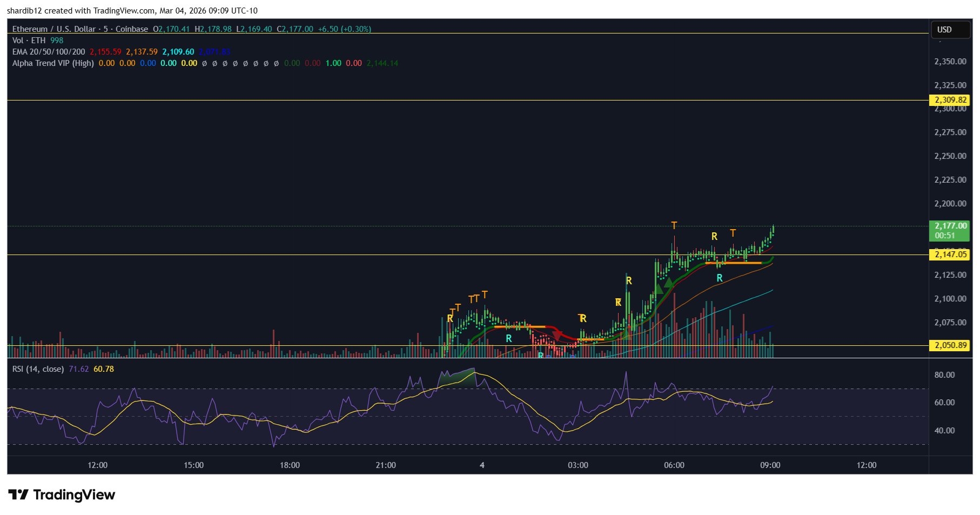Open the USD currency selector
This screenshot has height=515, width=980.
point(950,30)
